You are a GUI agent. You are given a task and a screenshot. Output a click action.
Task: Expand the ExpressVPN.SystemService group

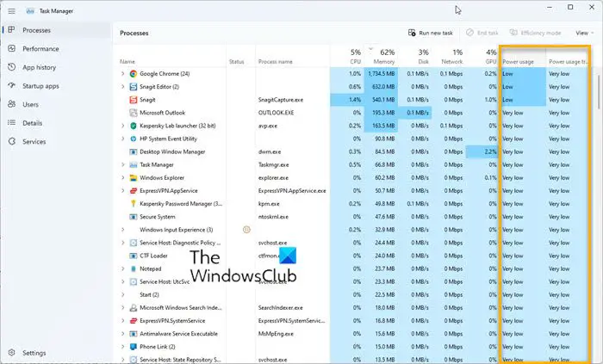pyautogui.click(x=122, y=321)
